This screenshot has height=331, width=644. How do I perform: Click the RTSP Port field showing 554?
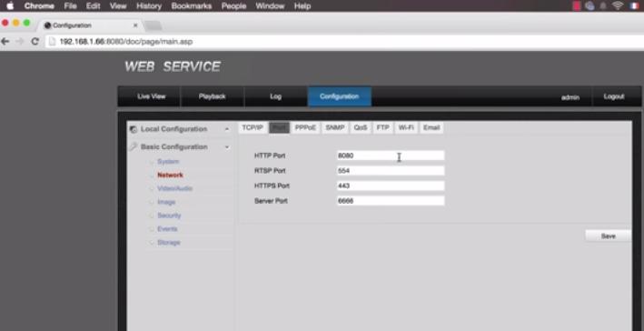click(391, 171)
